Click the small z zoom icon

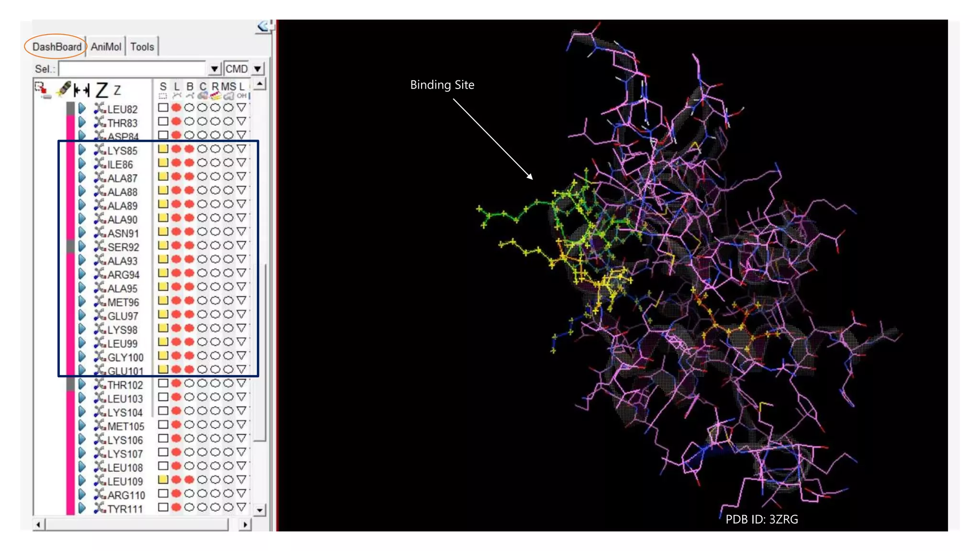tap(117, 90)
